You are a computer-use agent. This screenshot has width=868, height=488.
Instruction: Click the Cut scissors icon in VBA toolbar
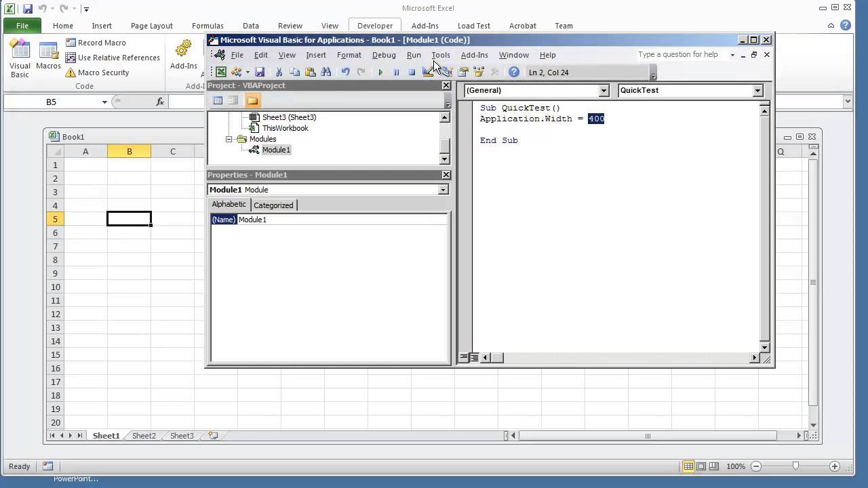click(x=279, y=72)
